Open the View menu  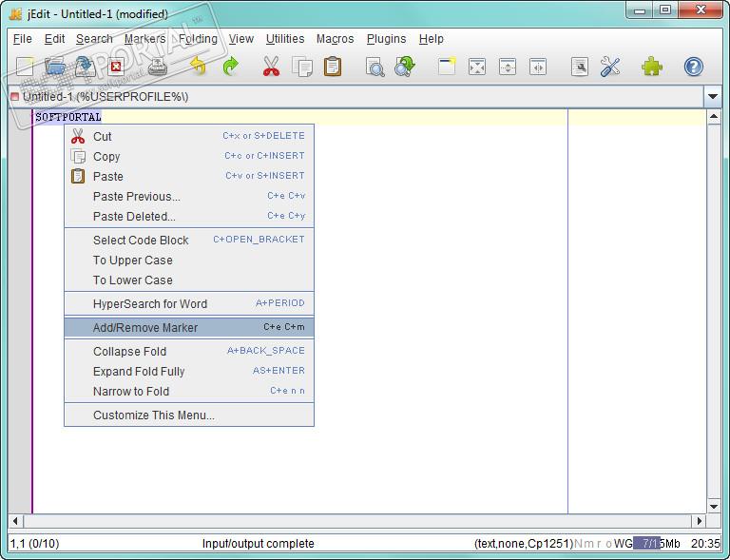coord(241,39)
